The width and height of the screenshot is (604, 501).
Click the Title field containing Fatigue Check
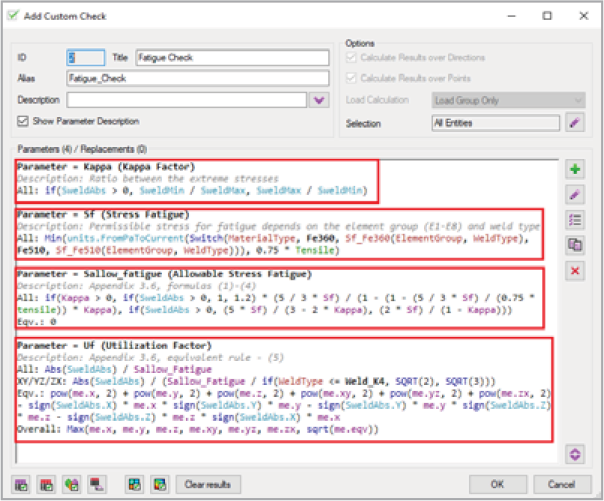click(x=232, y=58)
